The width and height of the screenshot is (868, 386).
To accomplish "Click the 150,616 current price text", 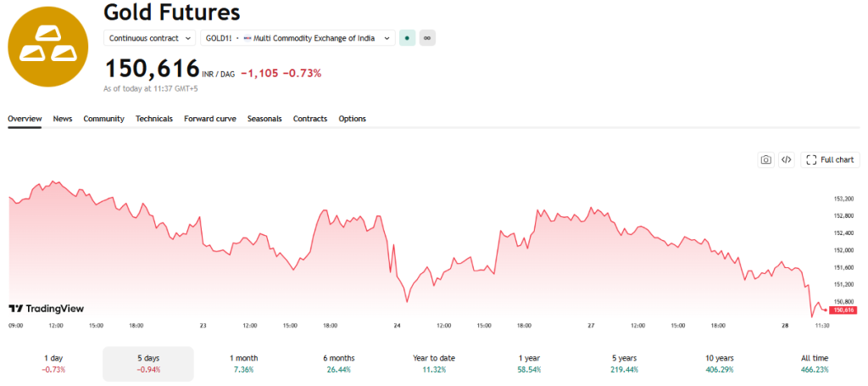I will (x=152, y=69).
